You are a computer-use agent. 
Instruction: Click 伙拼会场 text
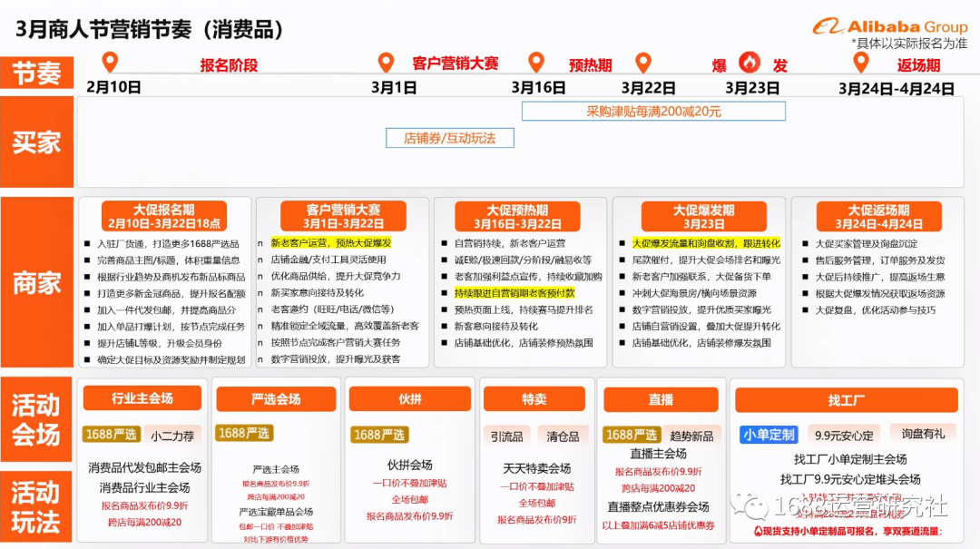pos(409,465)
